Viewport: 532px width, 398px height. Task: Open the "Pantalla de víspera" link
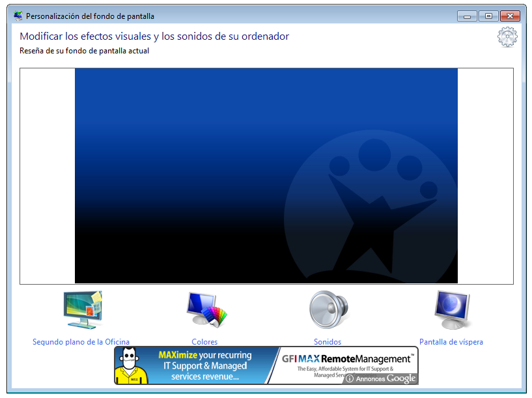pos(451,341)
